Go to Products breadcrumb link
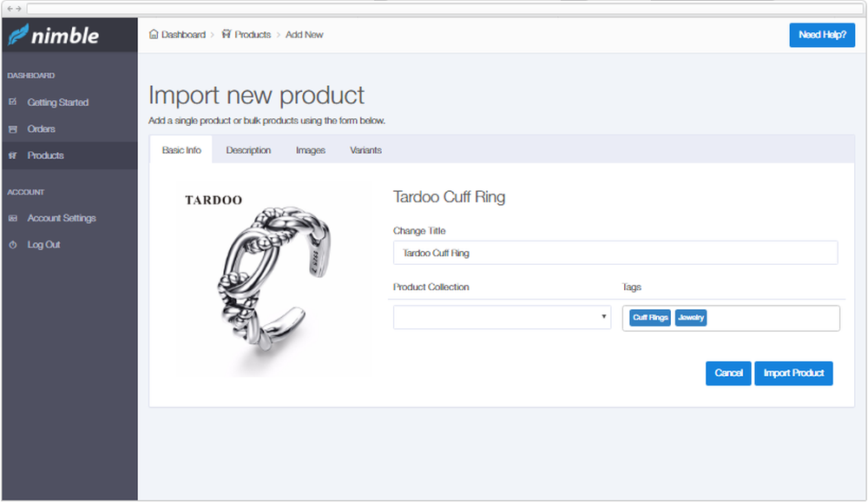This screenshot has height=502, width=868. click(253, 35)
